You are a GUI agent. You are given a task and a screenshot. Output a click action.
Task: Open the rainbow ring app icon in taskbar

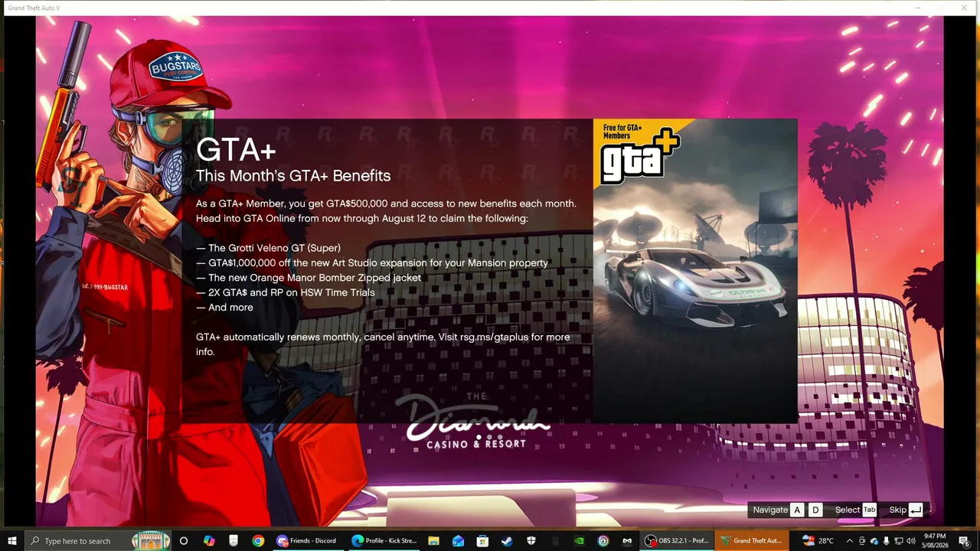pyautogui.click(x=603, y=541)
